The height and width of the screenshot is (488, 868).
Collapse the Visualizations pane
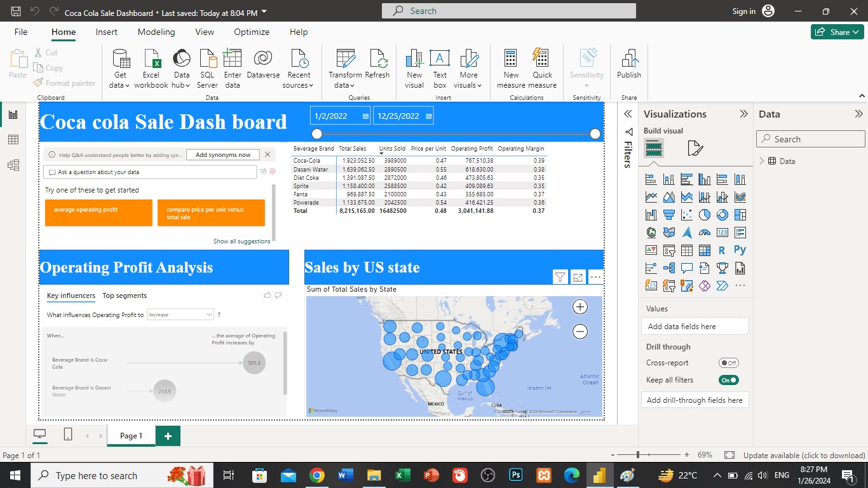tap(743, 114)
